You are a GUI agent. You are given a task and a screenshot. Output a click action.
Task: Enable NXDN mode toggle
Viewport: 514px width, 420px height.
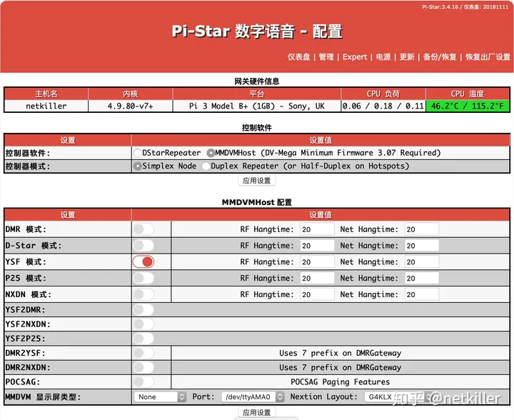pyautogui.click(x=143, y=294)
